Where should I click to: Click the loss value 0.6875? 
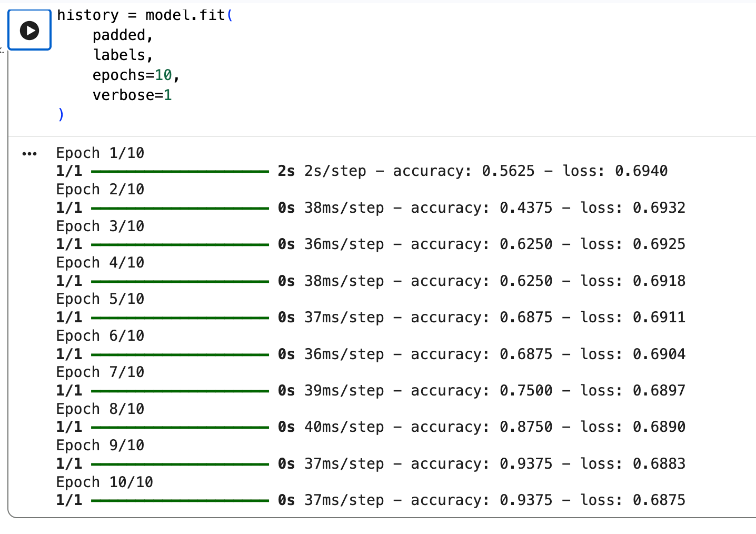(x=659, y=500)
